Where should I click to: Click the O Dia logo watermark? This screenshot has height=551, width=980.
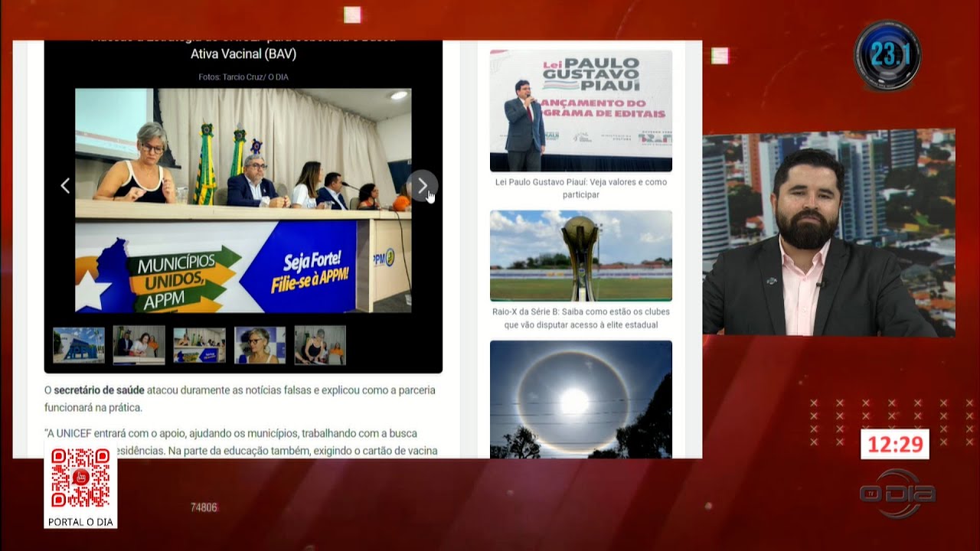click(897, 494)
